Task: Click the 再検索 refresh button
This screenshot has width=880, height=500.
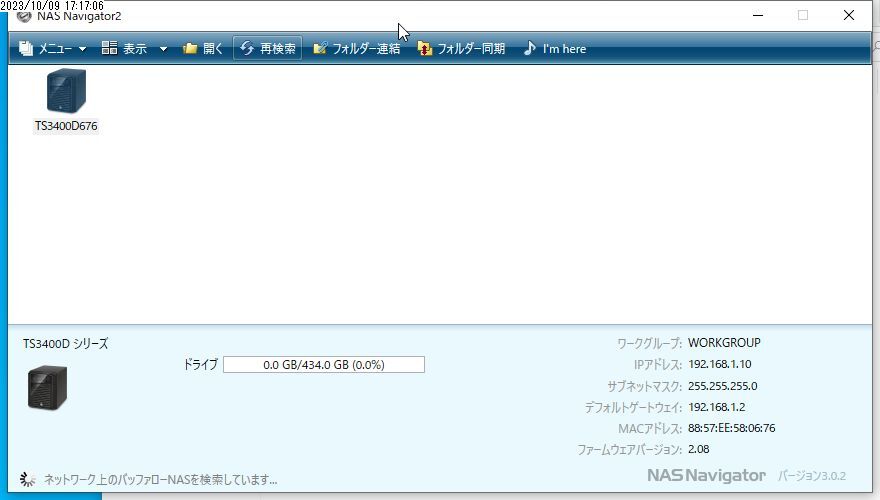Action: 268,49
